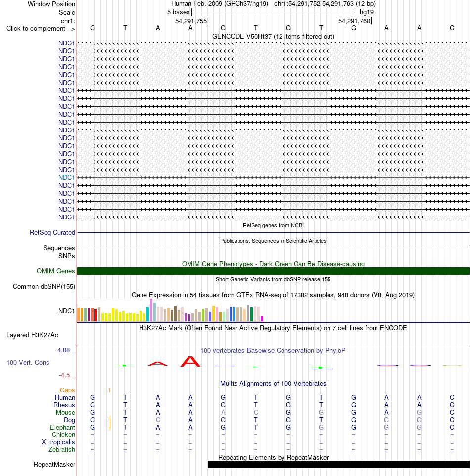Click the -4.5 PhyloP lower scale value
Image resolution: width=470 pixels, height=476 pixels.
pyautogui.click(x=64, y=375)
